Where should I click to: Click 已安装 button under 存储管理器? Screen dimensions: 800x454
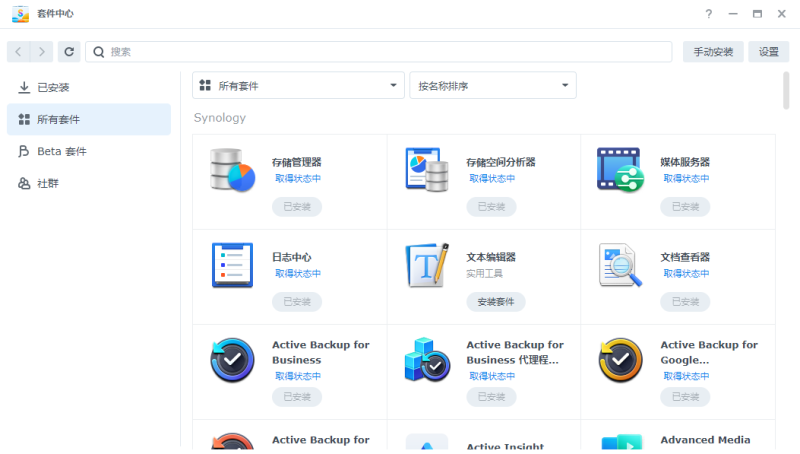[297, 207]
